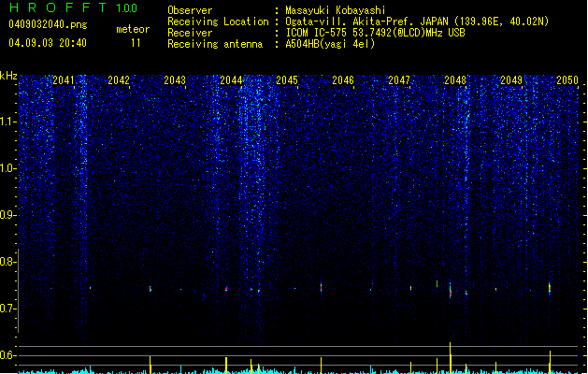Click the ICOM IC-575 53.7492 MHz USB text
This screenshot has width=588, height=374.
click(x=375, y=33)
